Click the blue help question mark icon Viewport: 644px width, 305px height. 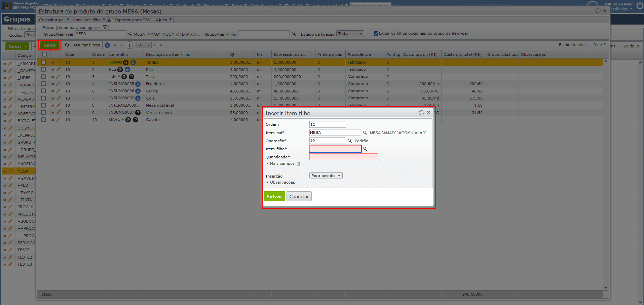point(107,45)
